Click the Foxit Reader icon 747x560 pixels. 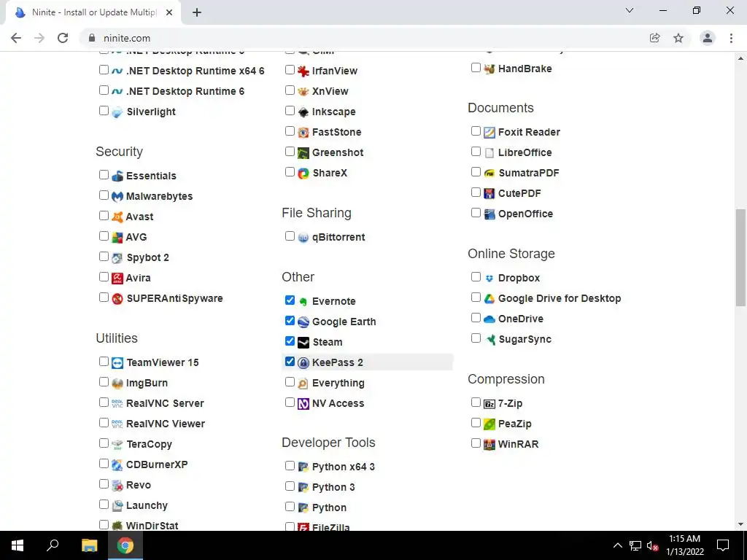[489, 133]
